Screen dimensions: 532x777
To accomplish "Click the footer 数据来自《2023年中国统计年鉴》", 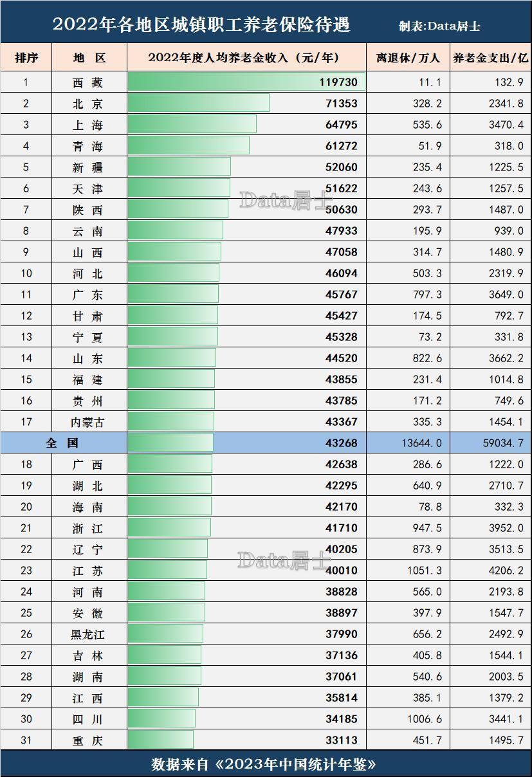I will [264, 764].
